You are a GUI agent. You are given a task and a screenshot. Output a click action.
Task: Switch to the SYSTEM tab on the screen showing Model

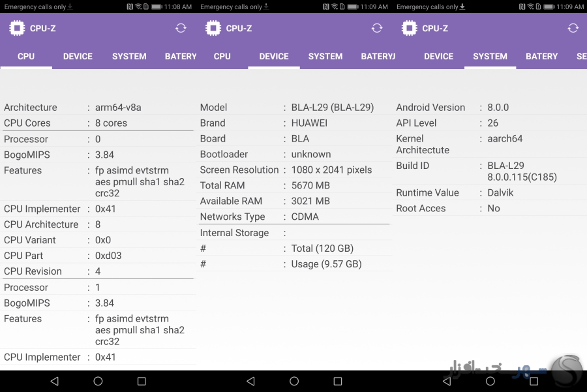pyautogui.click(x=325, y=57)
